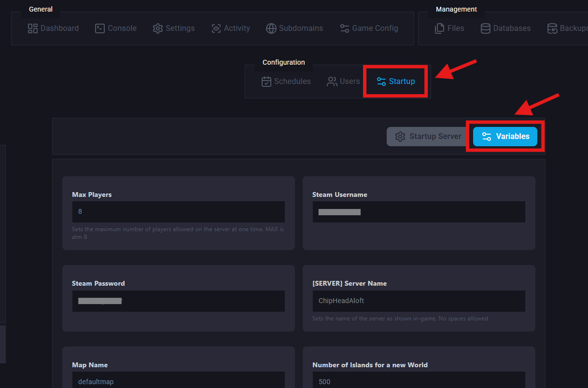Click the Backups icon
The width and height of the screenshot is (588, 388).
click(x=552, y=28)
